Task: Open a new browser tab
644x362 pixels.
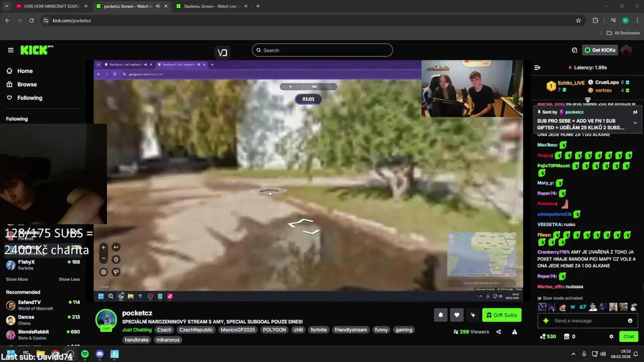Action: point(258,6)
